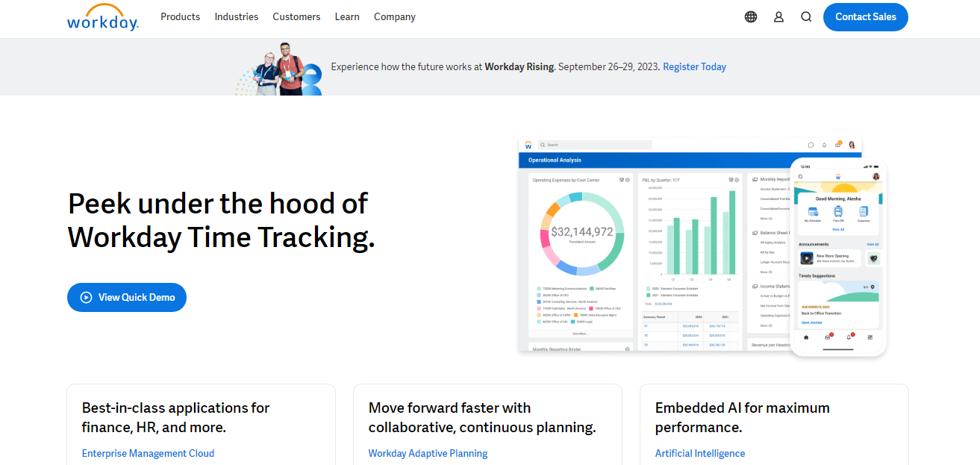Image resolution: width=980 pixels, height=465 pixels.
Task: Tap the Time Off suitcase icon
Action: 837,213
